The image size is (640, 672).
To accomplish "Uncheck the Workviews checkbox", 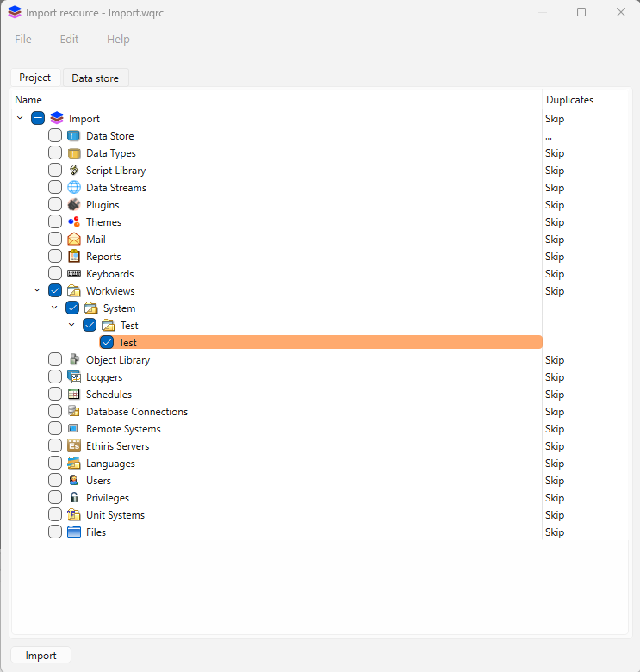I will (55, 290).
